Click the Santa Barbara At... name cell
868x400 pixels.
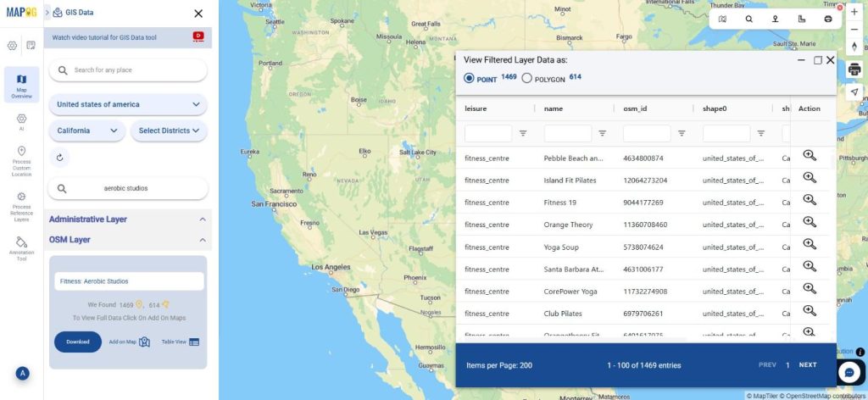pos(574,269)
